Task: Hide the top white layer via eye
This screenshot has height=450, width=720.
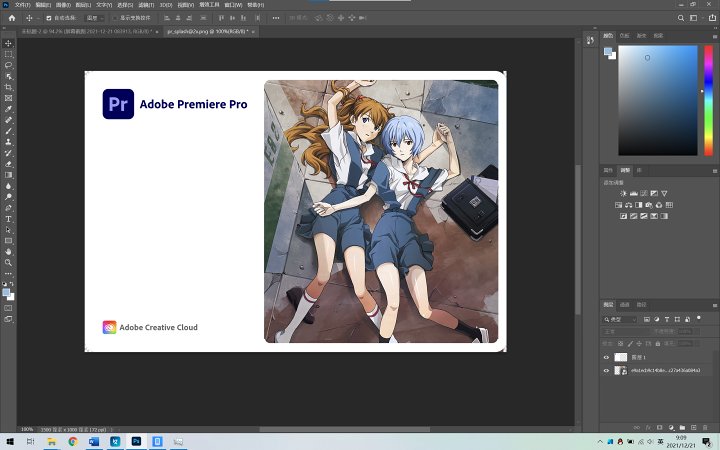Action: coord(606,357)
